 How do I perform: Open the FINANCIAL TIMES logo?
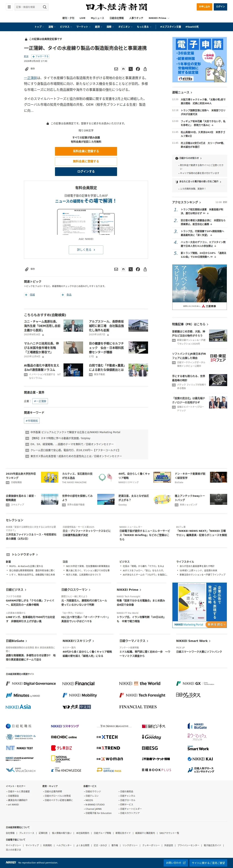click(138, 707)
